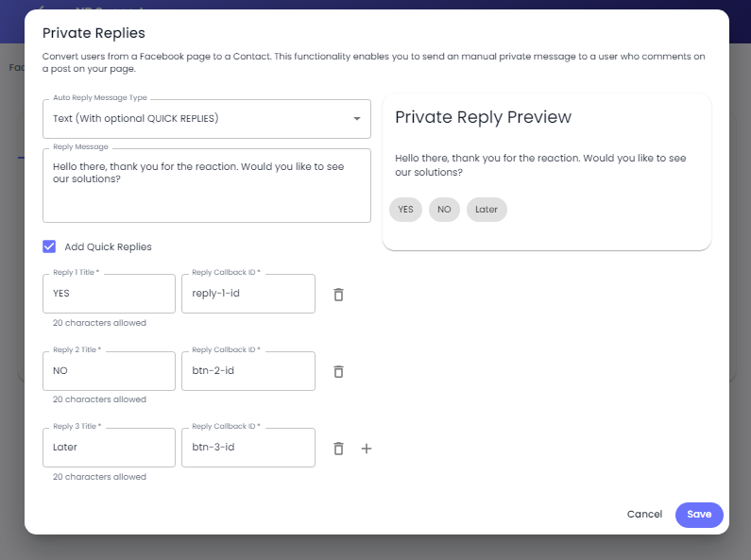Viewport: 751px width, 560px height.
Task: Edit the Reply Message text area
Action: point(207,185)
